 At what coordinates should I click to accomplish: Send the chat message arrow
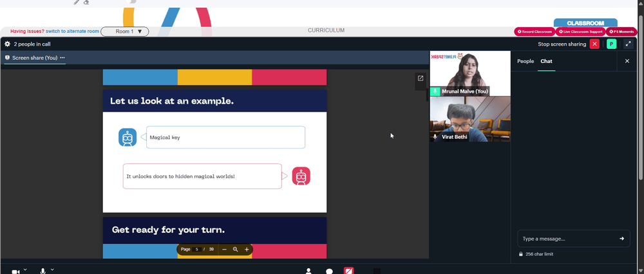622,239
